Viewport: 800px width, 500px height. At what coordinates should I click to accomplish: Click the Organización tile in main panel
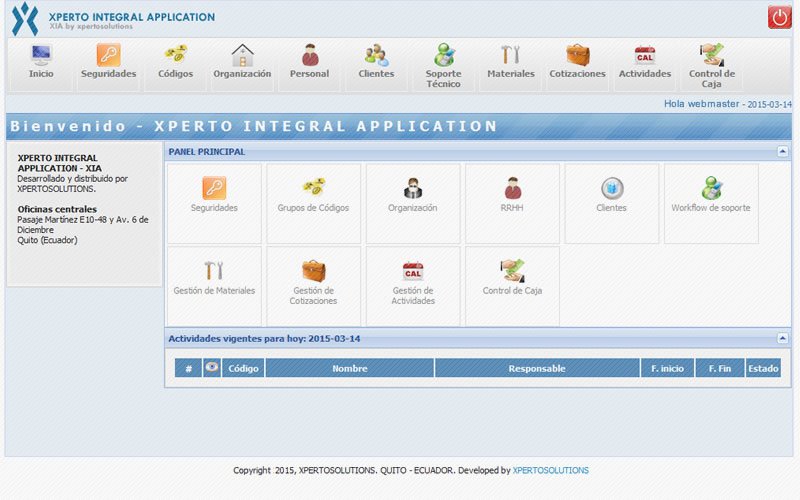point(413,203)
